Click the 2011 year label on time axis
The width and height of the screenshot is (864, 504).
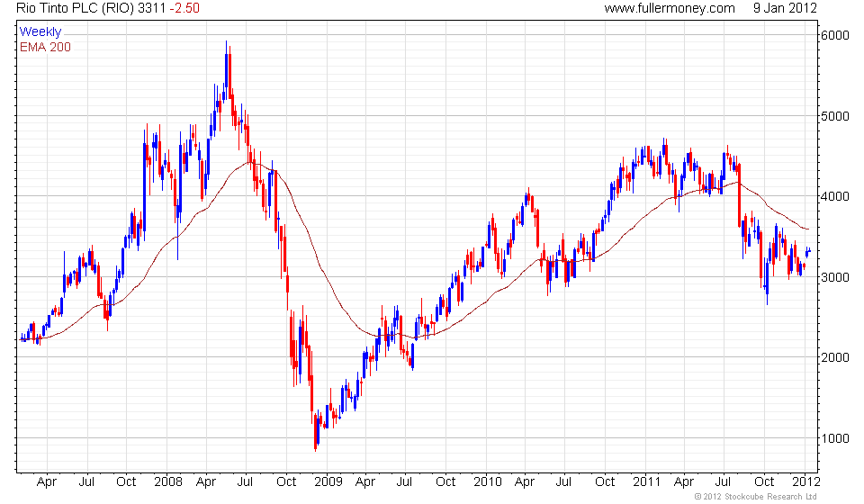[646, 482]
